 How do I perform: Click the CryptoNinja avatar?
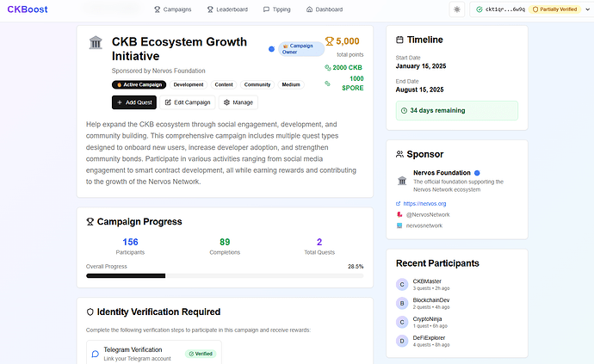[x=402, y=323]
